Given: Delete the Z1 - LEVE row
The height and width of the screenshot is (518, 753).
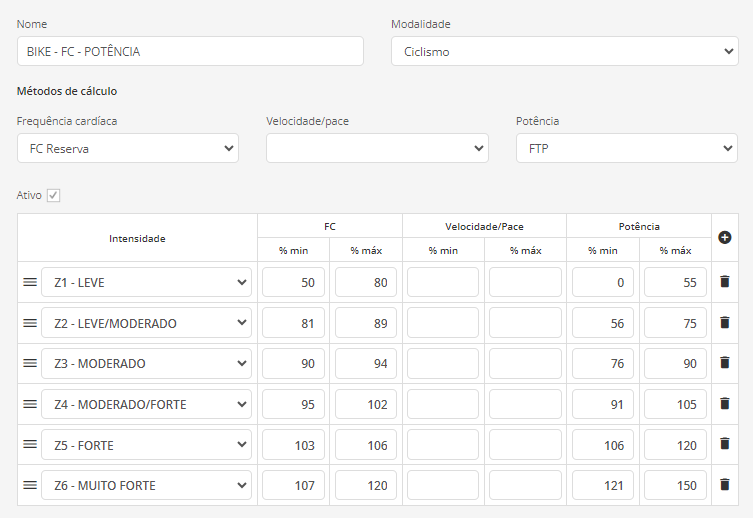Looking at the screenshot, I should click(725, 282).
